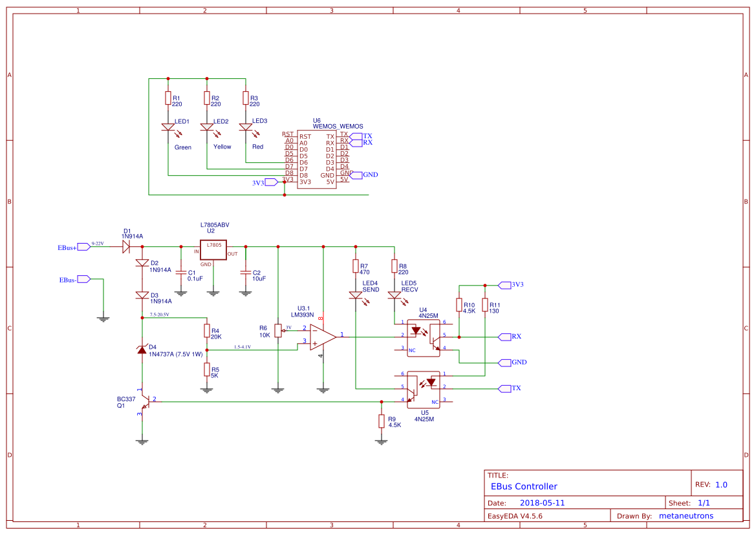Select diode D3 1N914A
This screenshot has width=756, height=535.
(142, 295)
